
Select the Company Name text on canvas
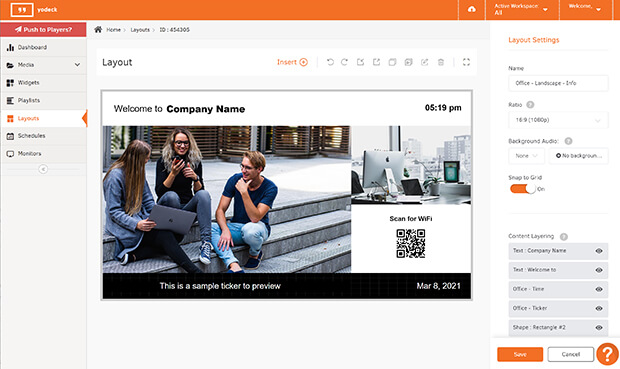click(206, 109)
